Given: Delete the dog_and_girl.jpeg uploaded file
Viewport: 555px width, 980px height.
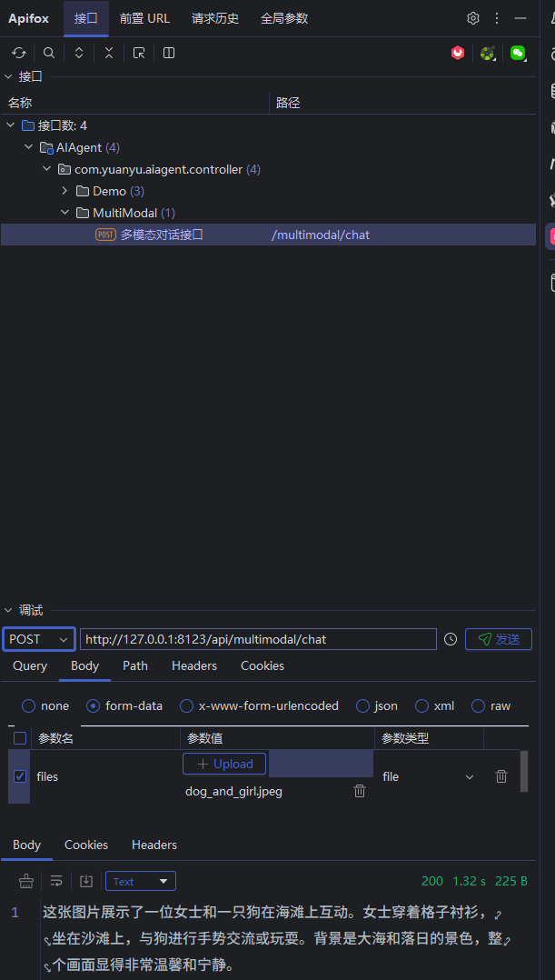Looking at the screenshot, I should 360,791.
